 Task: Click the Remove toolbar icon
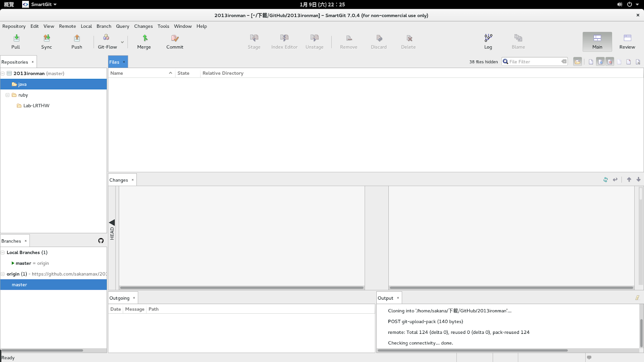point(349,42)
